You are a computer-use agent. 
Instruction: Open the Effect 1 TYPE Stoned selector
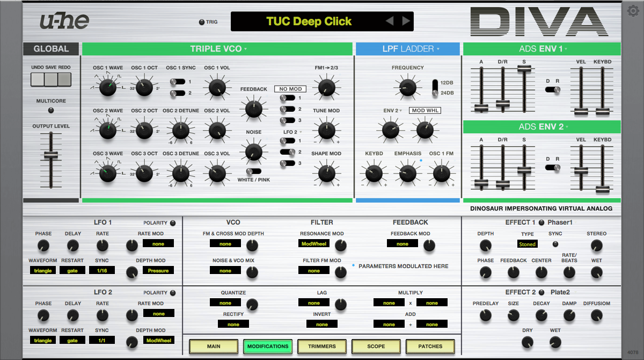click(x=527, y=244)
